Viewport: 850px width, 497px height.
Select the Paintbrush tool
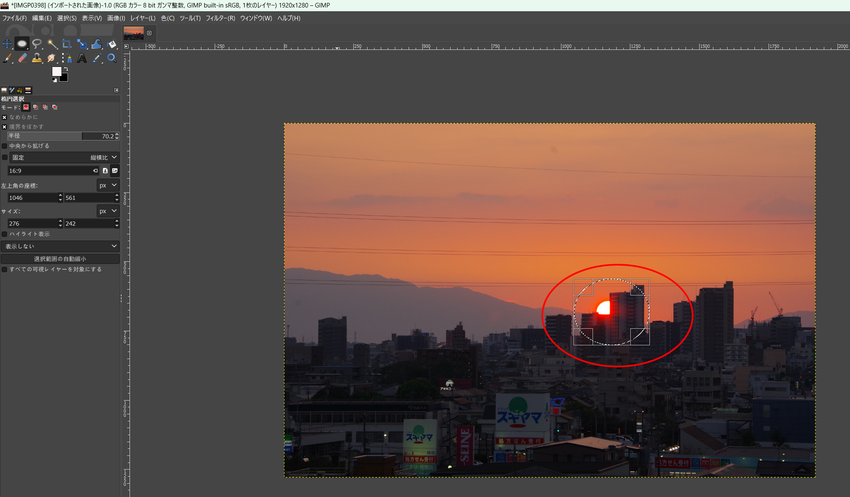[7, 58]
